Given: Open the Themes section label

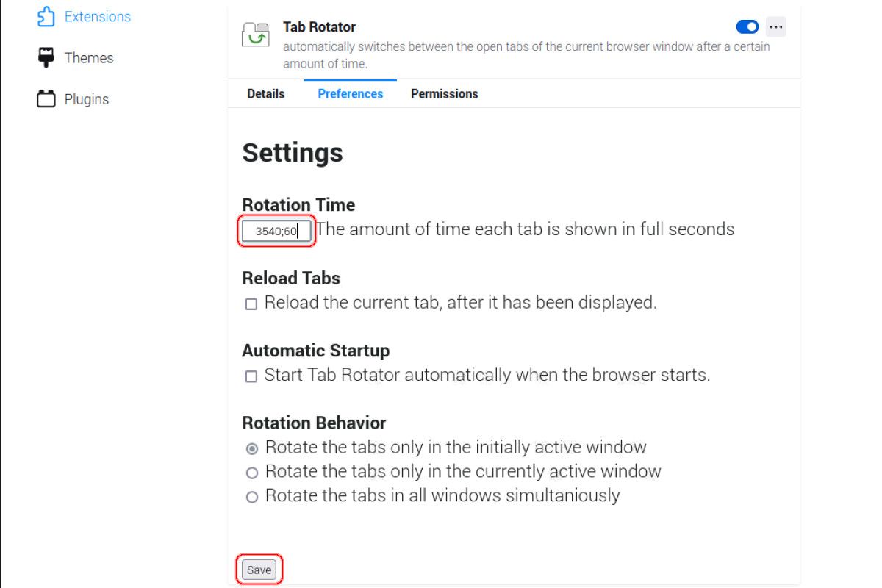Looking at the screenshot, I should (x=89, y=58).
